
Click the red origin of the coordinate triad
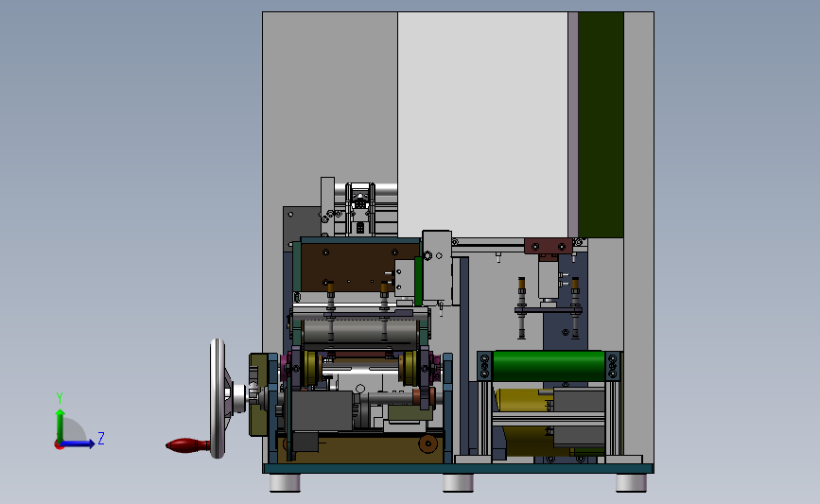click(x=59, y=445)
